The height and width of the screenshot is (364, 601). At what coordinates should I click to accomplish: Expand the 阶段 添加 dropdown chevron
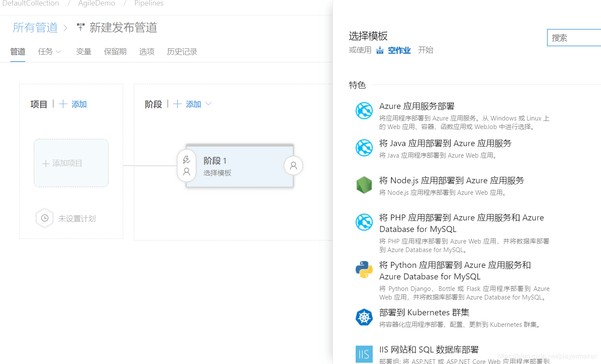[x=209, y=104]
